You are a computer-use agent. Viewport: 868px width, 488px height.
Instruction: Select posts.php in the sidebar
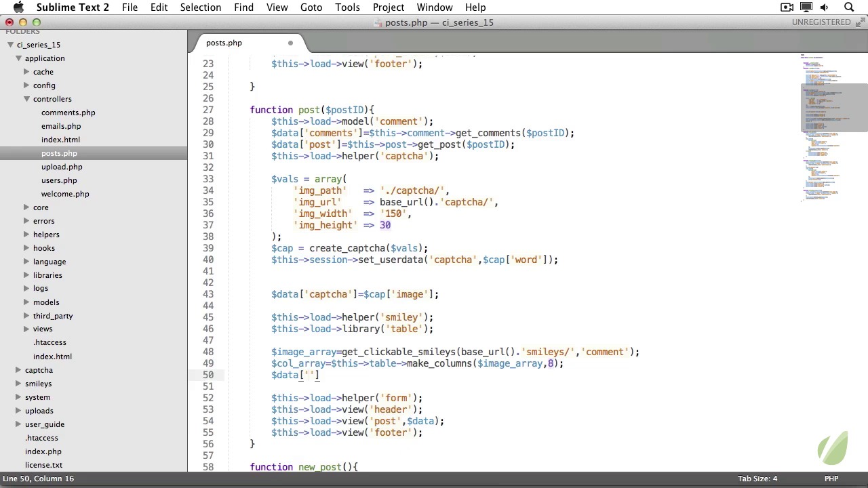pyautogui.click(x=59, y=153)
